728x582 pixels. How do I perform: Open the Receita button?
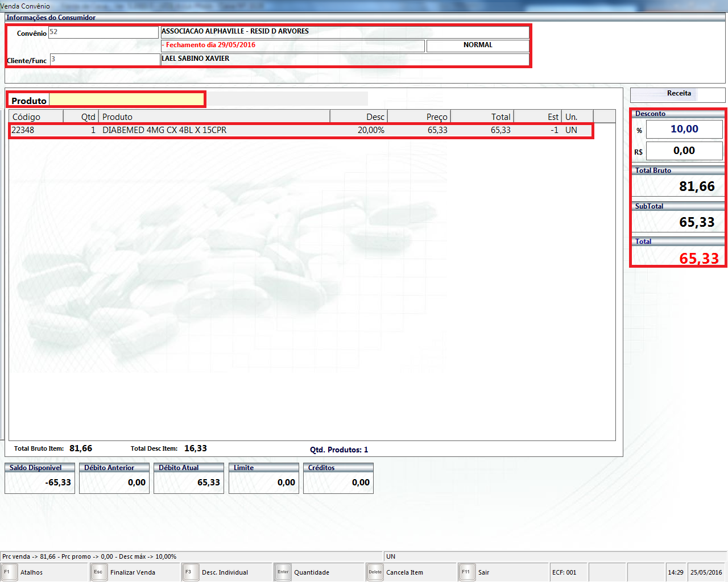[x=678, y=94]
